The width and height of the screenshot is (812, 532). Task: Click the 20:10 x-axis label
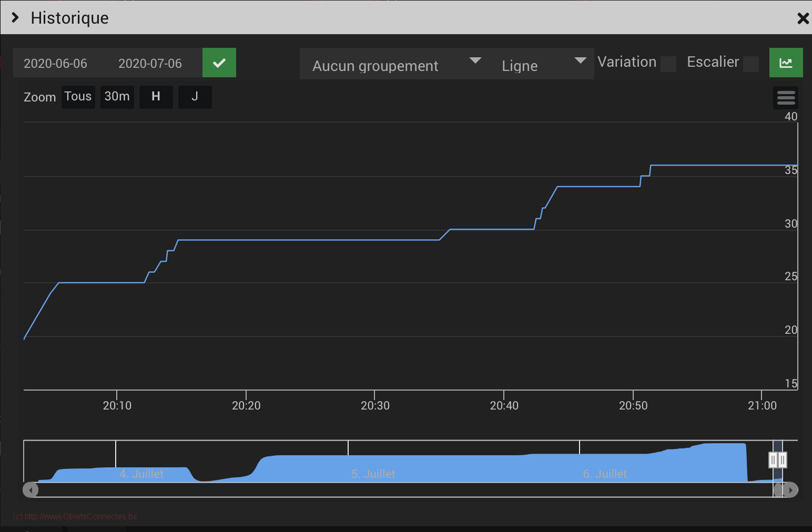point(117,406)
